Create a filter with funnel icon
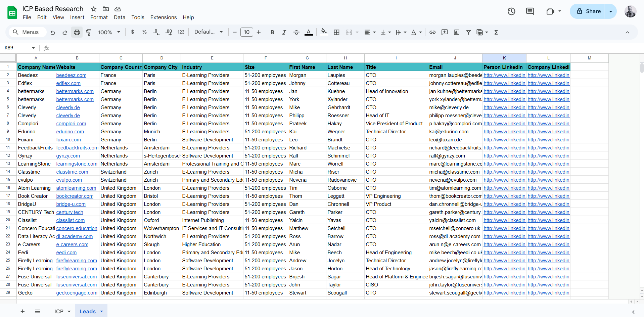The width and height of the screenshot is (644, 317). tap(468, 32)
